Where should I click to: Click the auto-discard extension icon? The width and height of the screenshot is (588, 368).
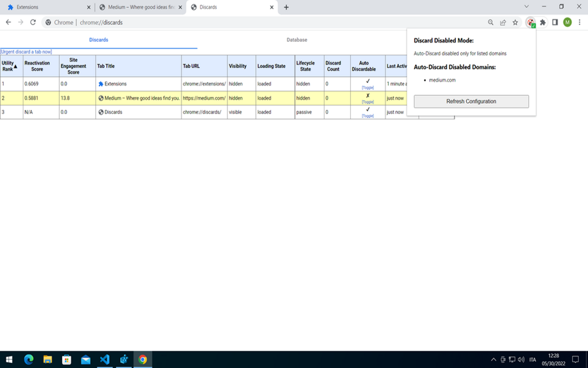(x=531, y=23)
